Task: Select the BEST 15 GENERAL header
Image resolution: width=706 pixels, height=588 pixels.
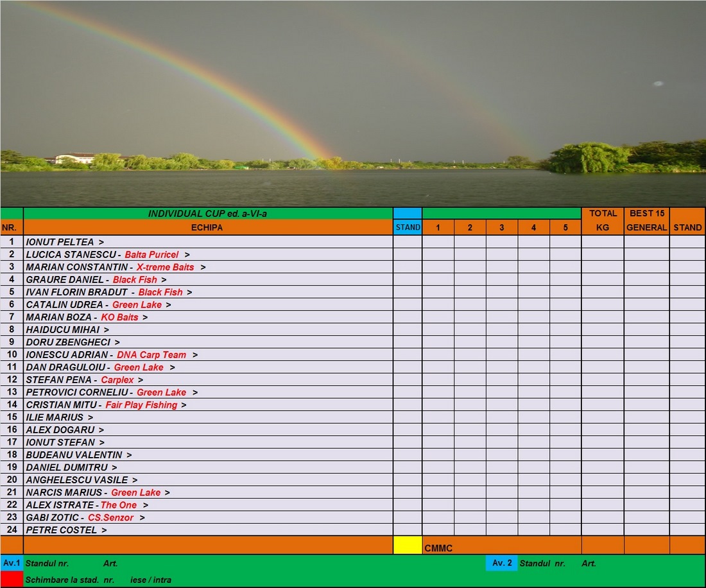Action: click(x=646, y=220)
